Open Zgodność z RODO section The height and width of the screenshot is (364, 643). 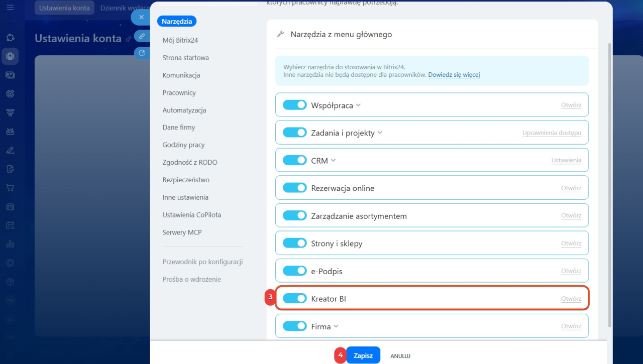(x=190, y=163)
